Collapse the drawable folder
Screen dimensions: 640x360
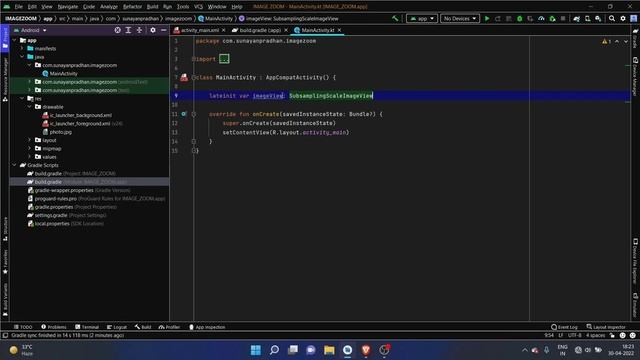[x=29, y=107]
